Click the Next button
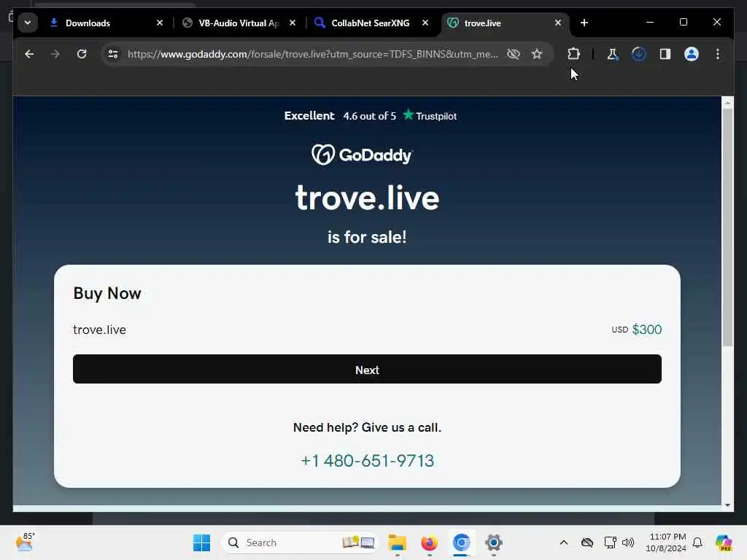This screenshot has width=747, height=560. (x=367, y=369)
